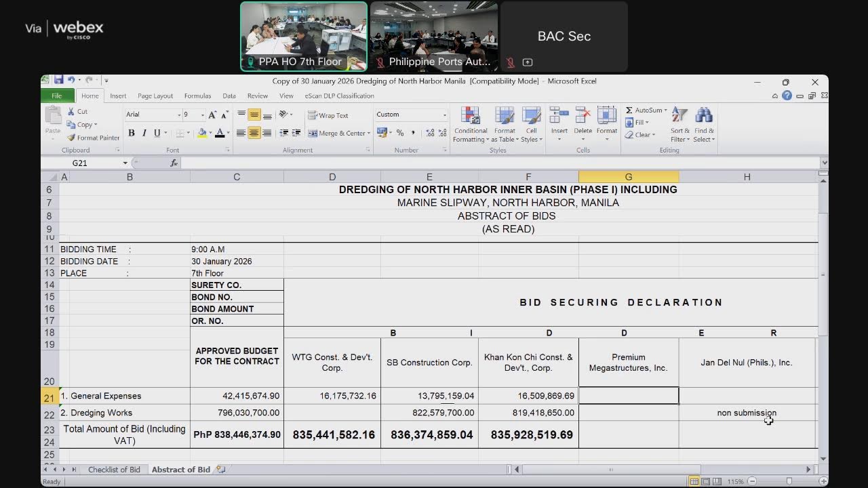This screenshot has height=488, width=868.
Task: Open Sort & Filter options
Action: pyautogui.click(x=679, y=124)
